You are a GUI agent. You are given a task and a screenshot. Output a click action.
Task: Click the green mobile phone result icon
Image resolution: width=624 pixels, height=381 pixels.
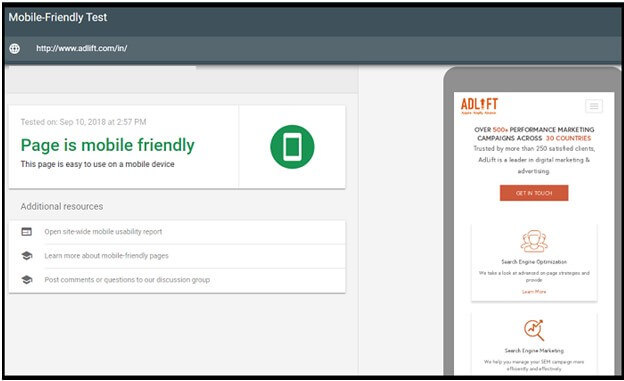point(292,147)
